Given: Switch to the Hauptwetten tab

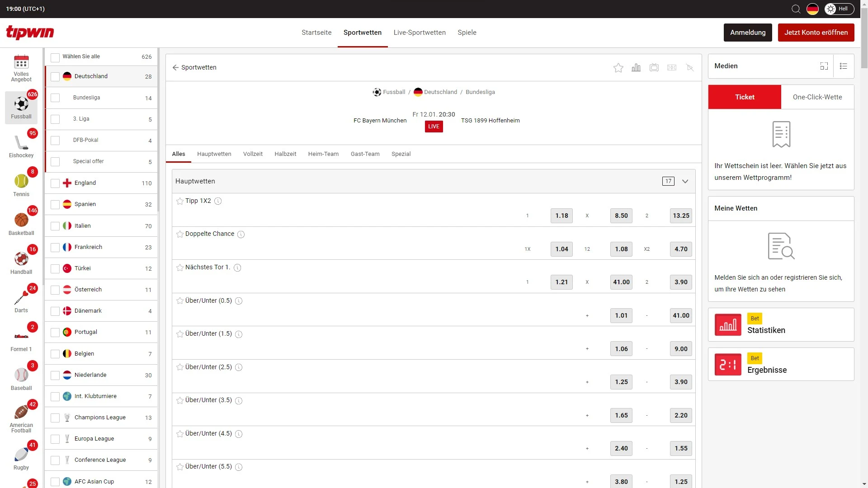Looking at the screenshot, I should pos(214,154).
